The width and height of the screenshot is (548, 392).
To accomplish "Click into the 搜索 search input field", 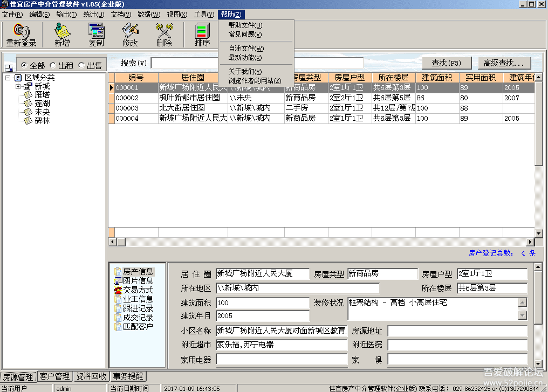I will (257, 63).
